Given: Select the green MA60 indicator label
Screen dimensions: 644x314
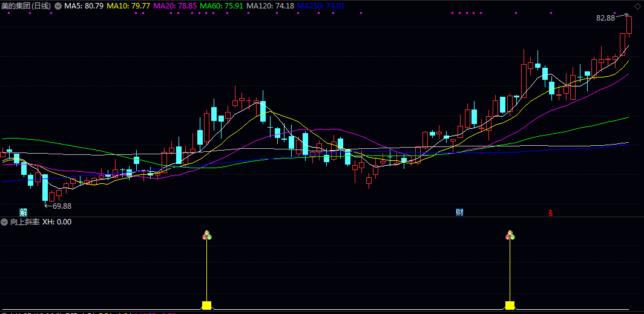Looking at the screenshot, I should pyautogui.click(x=222, y=5).
